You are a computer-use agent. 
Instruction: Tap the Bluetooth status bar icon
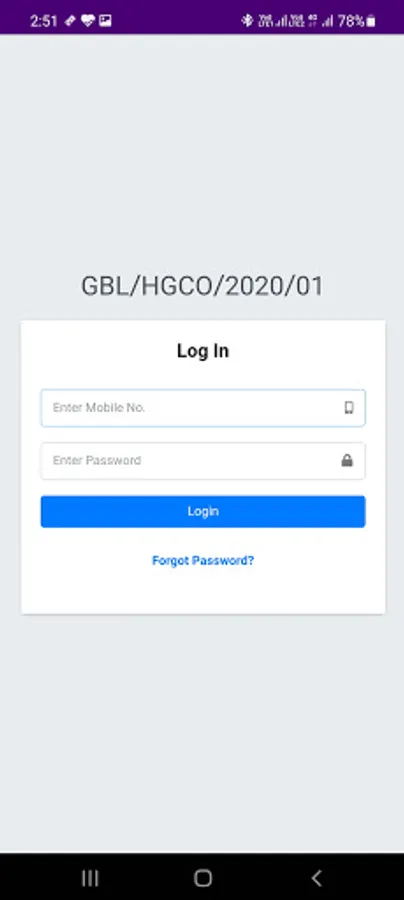(247, 21)
